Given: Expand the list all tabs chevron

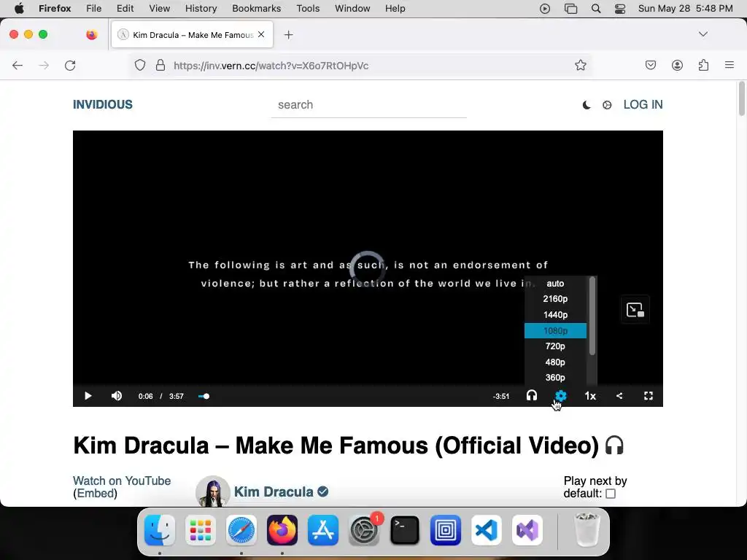Looking at the screenshot, I should pos(703,34).
